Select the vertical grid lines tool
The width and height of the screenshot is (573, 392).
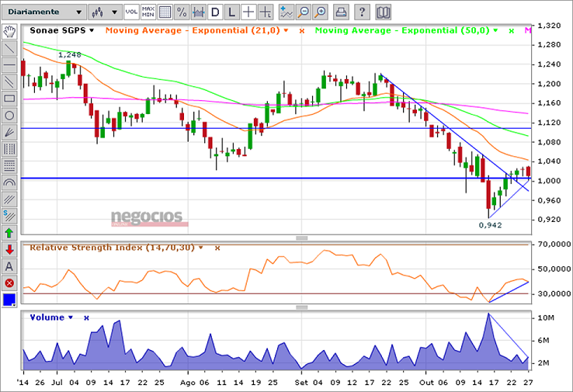9,149
